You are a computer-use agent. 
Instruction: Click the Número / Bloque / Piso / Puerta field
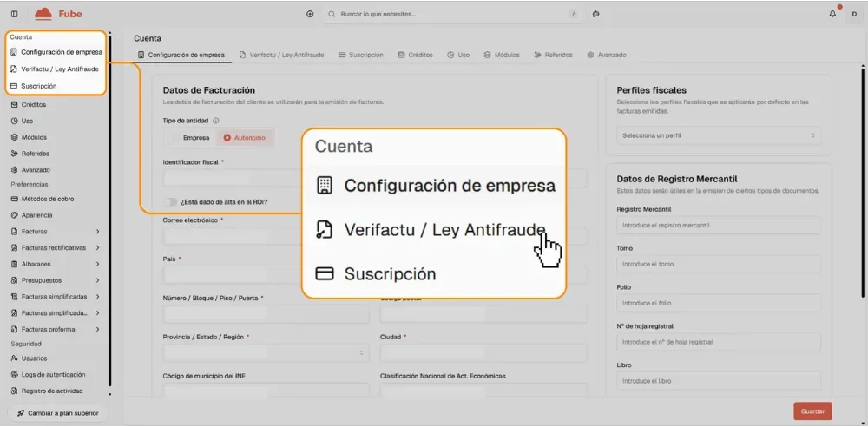[x=266, y=314]
